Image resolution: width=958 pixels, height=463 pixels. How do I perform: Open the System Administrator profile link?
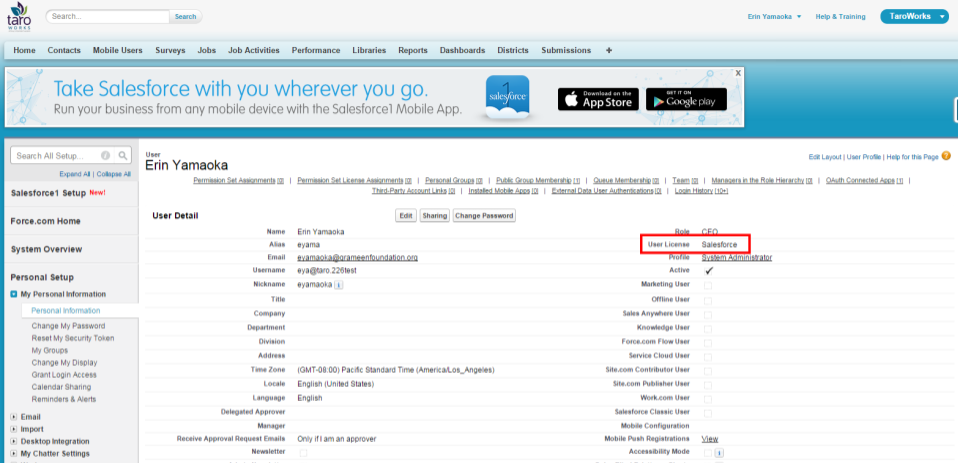tap(736, 257)
